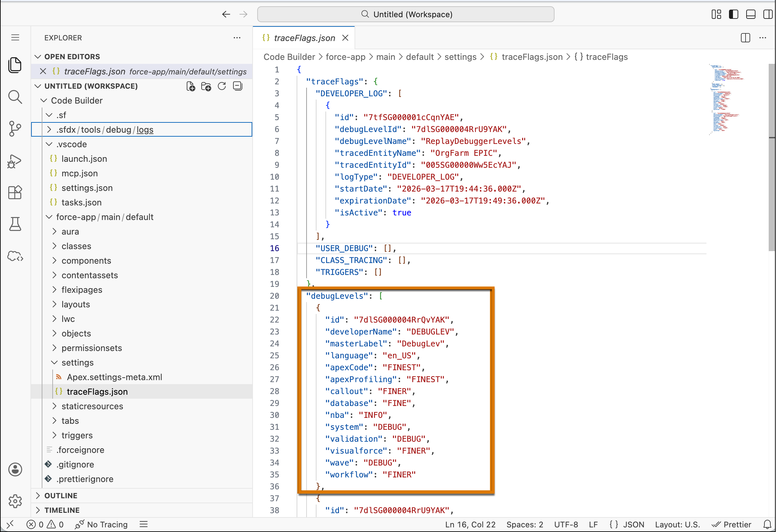The height and width of the screenshot is (532, 776).
Task: Open remote window indicator in status bar
Action: 10,525
